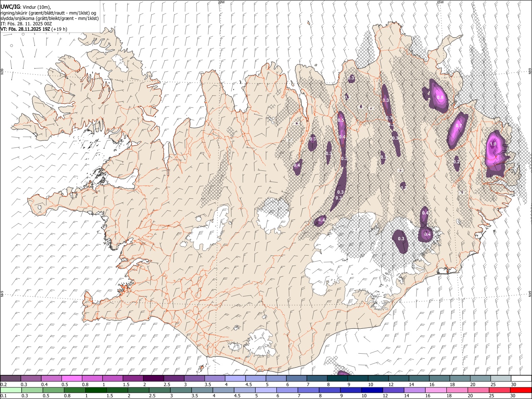The width and height of the screenshot is (532, 399).
Task: Pick the light pink 16 rain legend swatch
Action: 436,390
